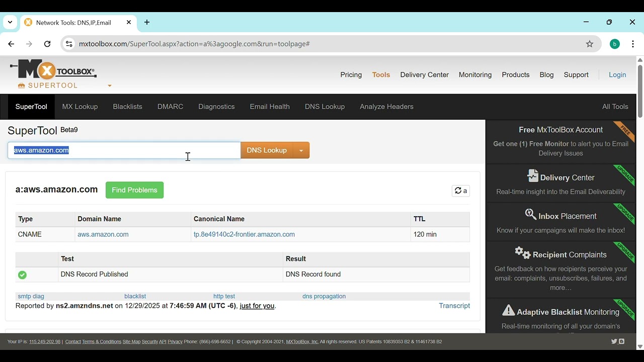Screen dimensions: 644x362
Task: Open footer Terms & Conditions link
Action: click(102, 342)
